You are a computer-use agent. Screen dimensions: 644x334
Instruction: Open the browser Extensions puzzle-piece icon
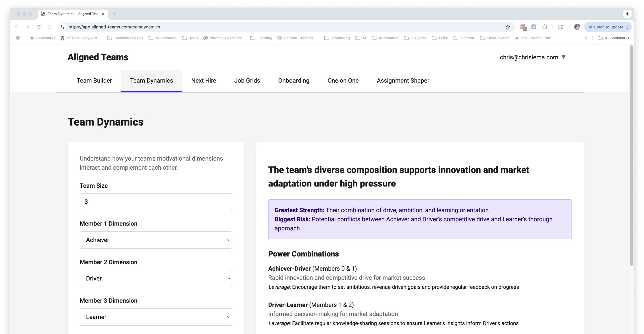pyautogui.click(x=545, y=27)
